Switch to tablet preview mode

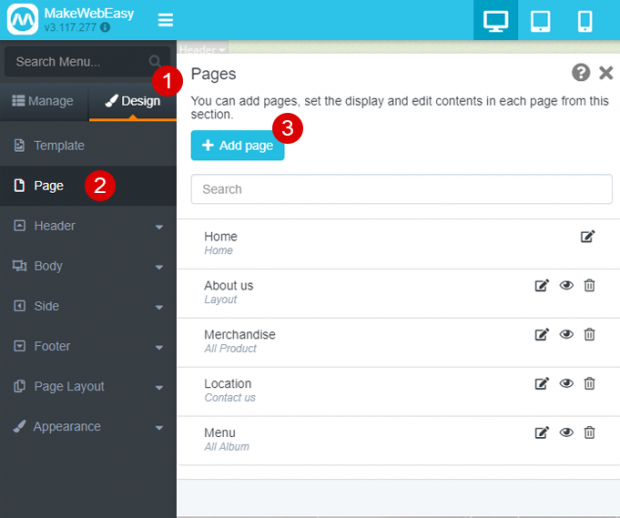pos(540,21)
